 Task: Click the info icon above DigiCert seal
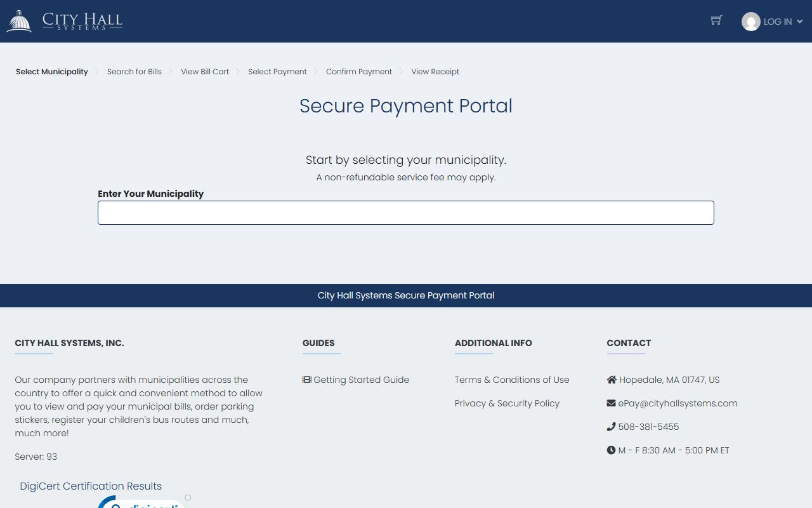[x=188, y=498]
